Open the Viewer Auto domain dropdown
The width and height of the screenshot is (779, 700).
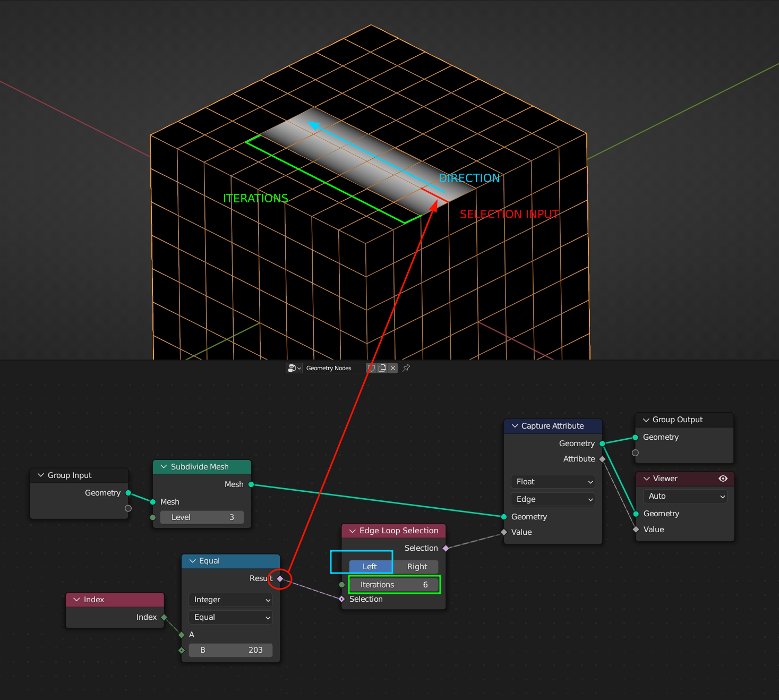[x=685, y=496]
